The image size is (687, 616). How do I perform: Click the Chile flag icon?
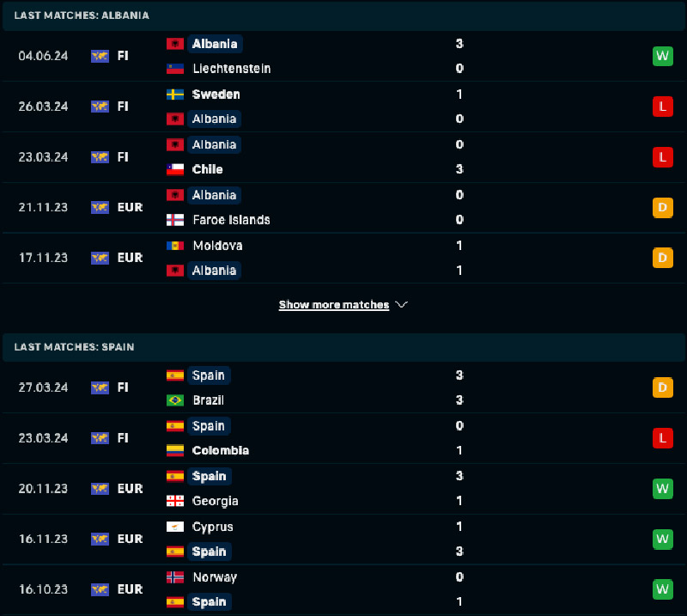[x=175, y=169]
